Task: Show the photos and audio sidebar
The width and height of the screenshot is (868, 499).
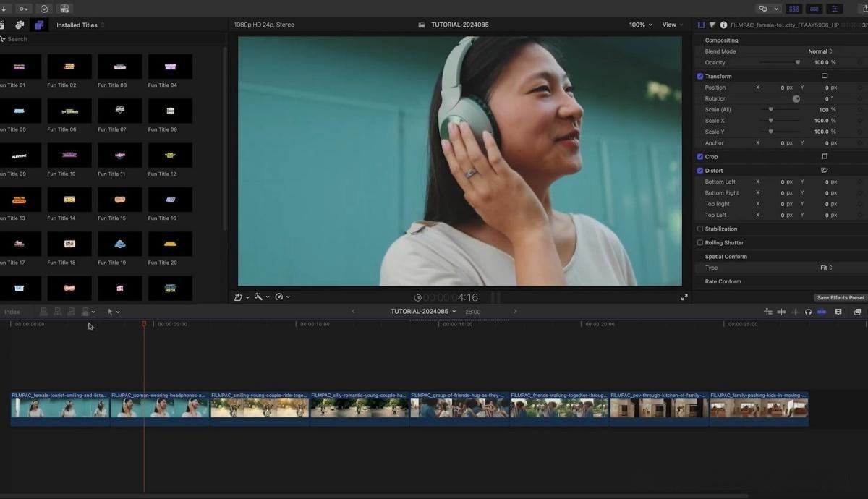Action: (20, 25)
